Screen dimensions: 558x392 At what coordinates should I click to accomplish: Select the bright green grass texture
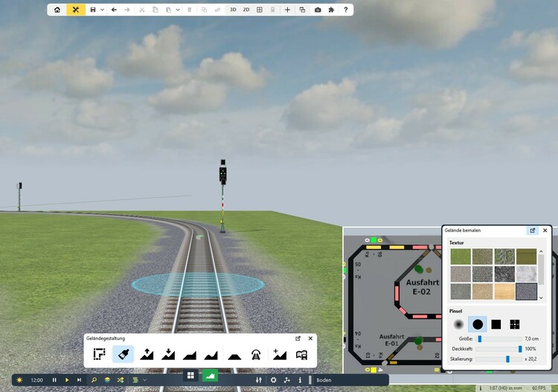click(x=461, y=257)
